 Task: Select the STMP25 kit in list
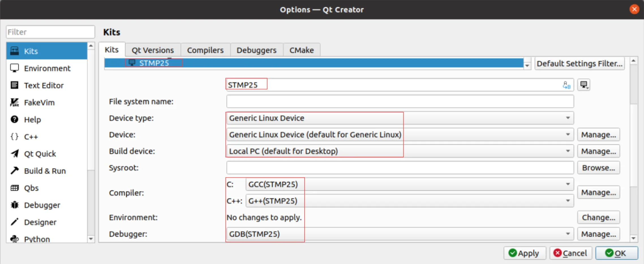pos(314,63)
